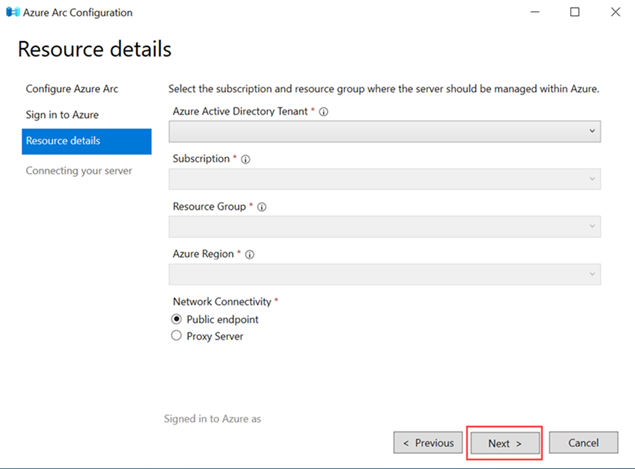This screenshot has height=469, width=635.
Task: Expand the Azure Region dropdown list
Action: (384, 274)
